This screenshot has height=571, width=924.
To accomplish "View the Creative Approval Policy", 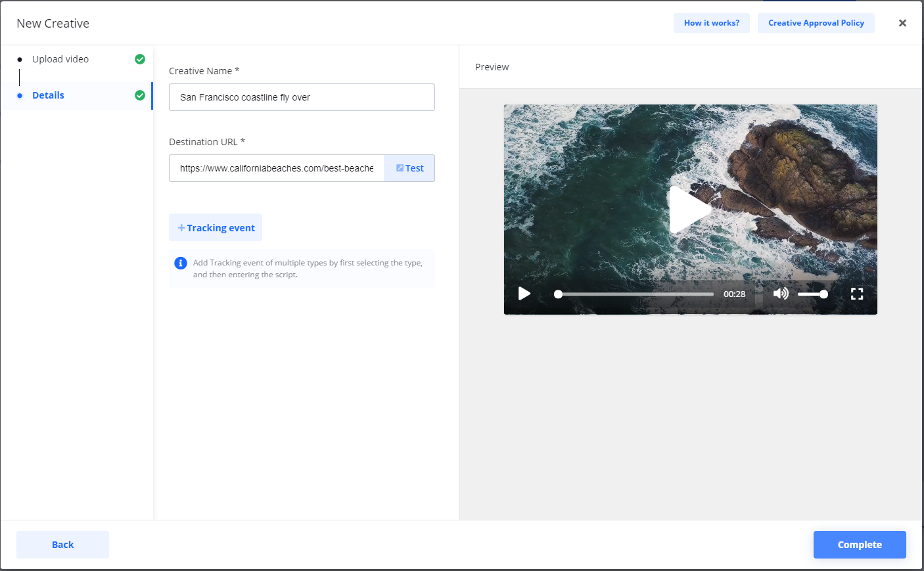I will pyautogui.click(x=816, y=23).
